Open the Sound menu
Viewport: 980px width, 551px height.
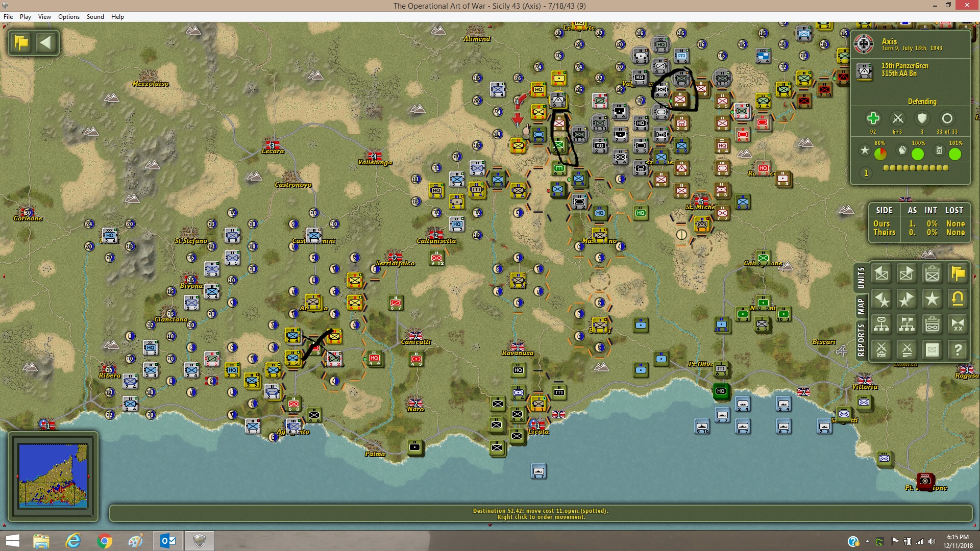click(95, 17)
